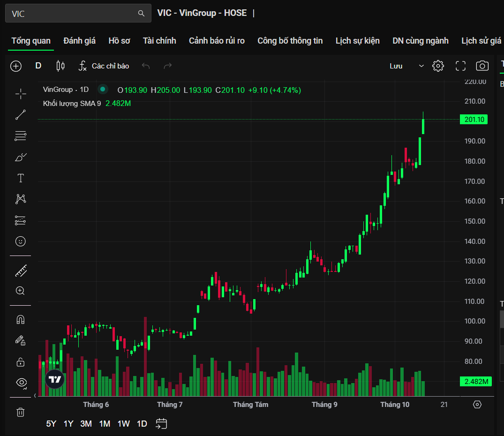Pick the ruler measure tool
Viewport: 504px width, 436px height.
[21, 271]
